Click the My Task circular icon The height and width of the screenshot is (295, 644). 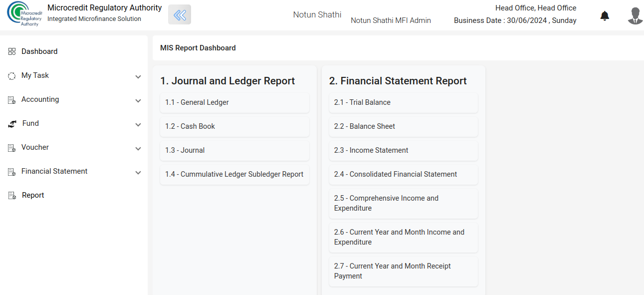pyautogui.click(x=12, y=76)
